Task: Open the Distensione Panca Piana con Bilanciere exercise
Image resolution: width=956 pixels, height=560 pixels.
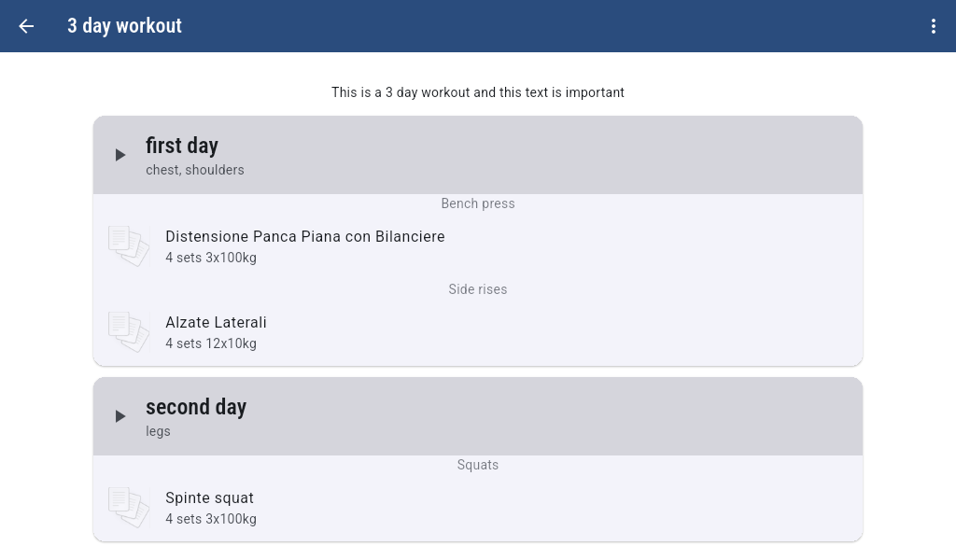Action: (x=305, y=237)
